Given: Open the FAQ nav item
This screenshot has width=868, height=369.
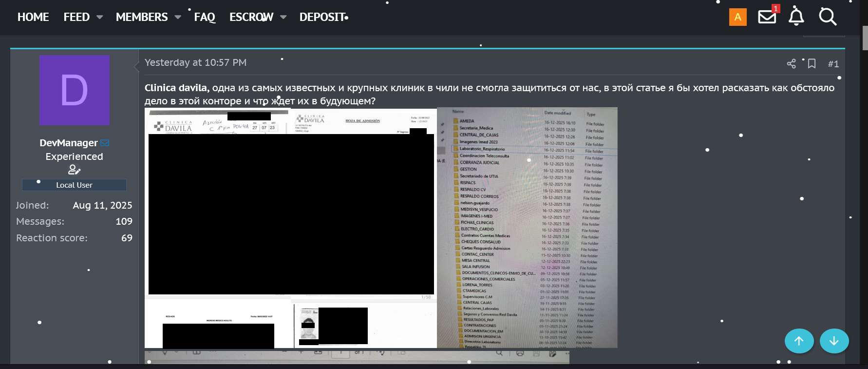Looking at the screenshot, I should click(205, 17).
